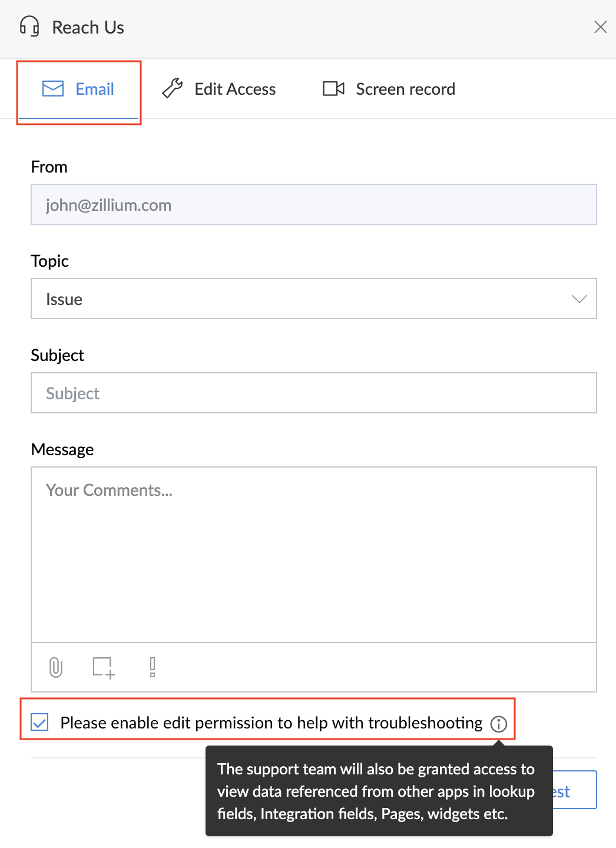
Task: Focus the Subject input field
Action: point(314,393)
